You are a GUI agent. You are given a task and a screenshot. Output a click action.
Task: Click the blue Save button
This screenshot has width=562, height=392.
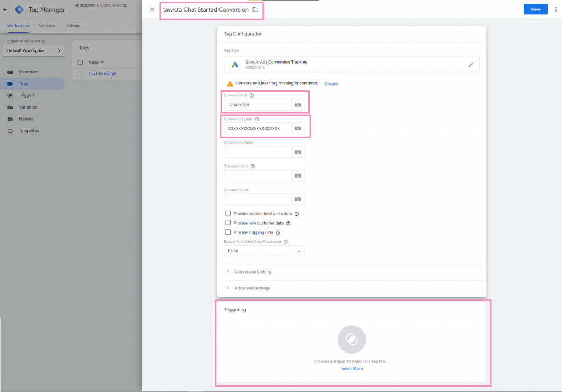[536, 9]
